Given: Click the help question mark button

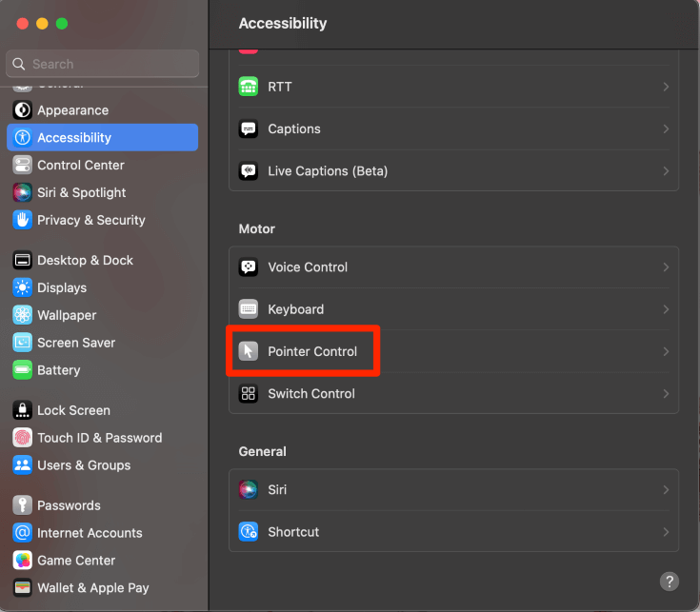Looking at the screenshot, I should coord(670,581).
